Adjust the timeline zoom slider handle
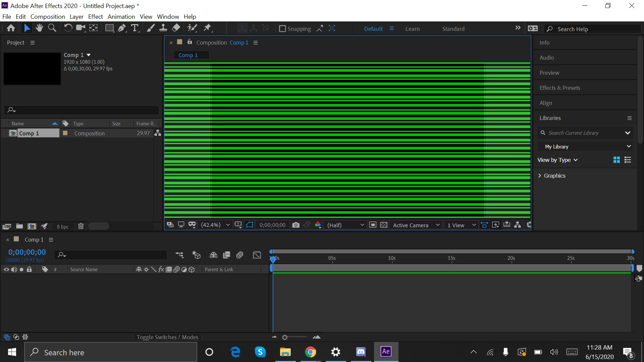644x362 pixels. (285, 338)
